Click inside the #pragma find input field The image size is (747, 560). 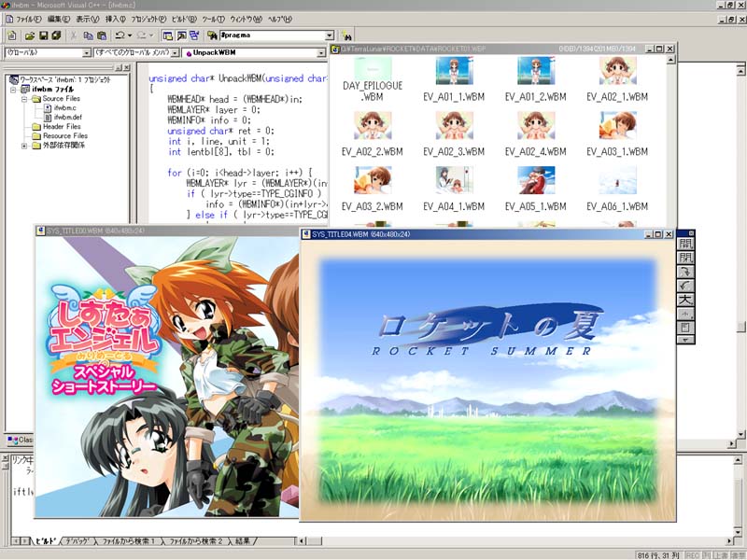tap(272, 35)
